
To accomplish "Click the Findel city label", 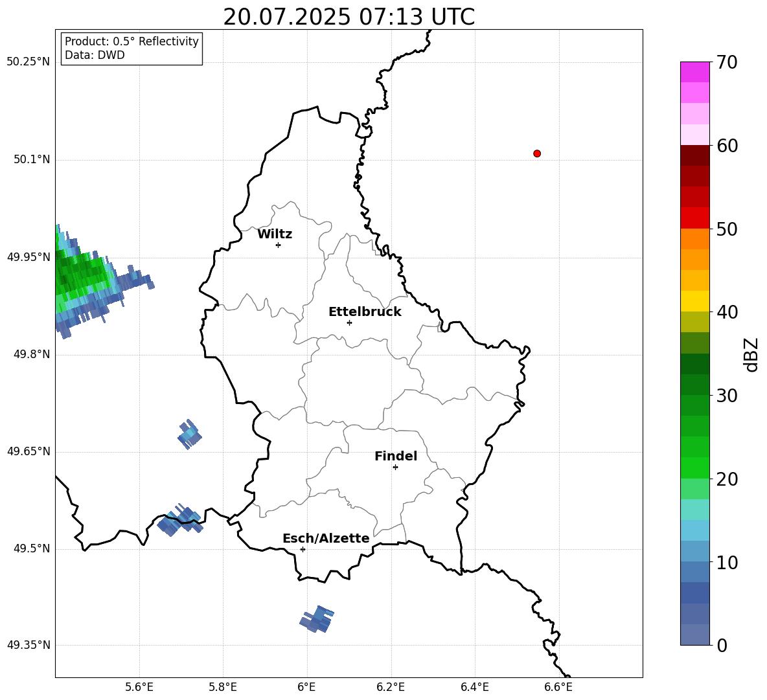I will (x=396, y=456).
